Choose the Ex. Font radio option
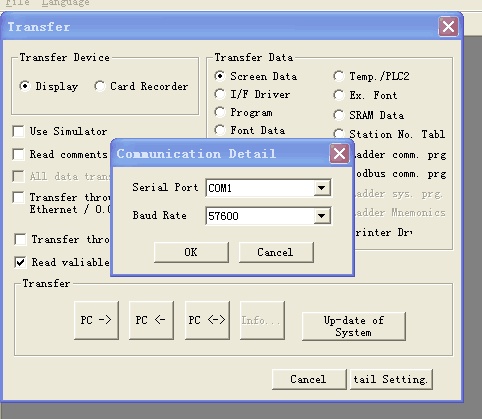 (339, 95)
